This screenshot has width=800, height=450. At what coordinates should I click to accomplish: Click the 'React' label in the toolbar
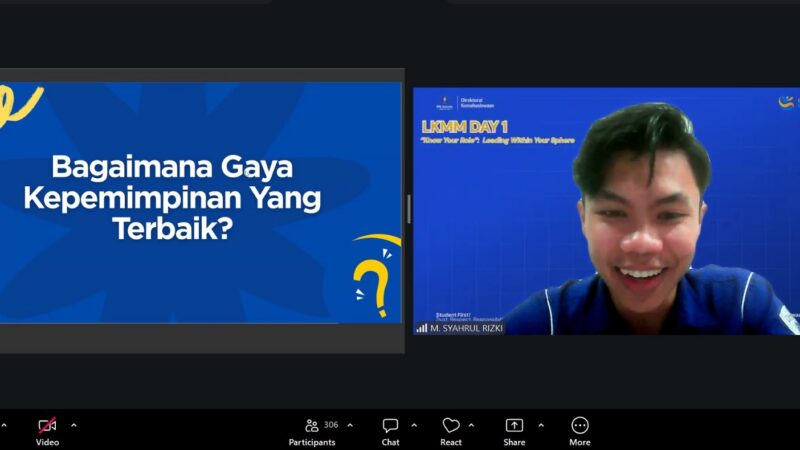(x=451, y=442)
